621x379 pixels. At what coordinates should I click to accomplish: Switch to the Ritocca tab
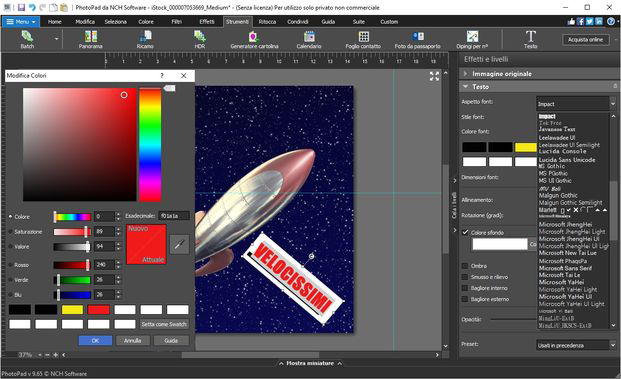(267, 22)
